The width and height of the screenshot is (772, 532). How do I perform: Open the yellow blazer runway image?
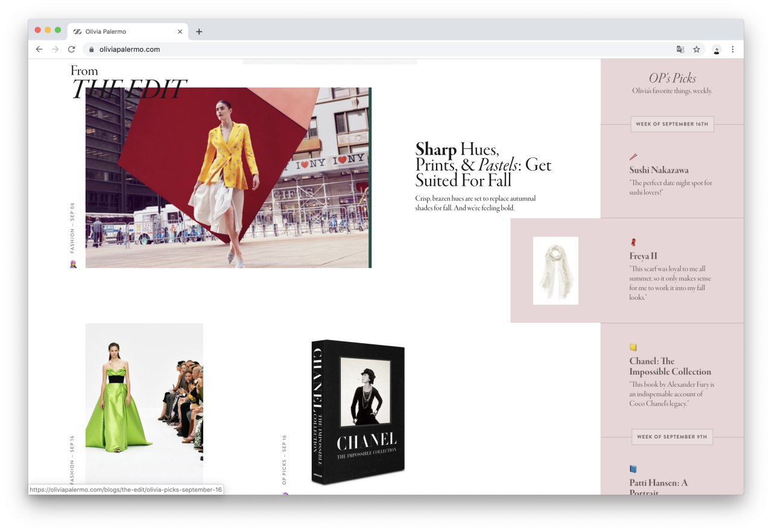click(228, 177)
